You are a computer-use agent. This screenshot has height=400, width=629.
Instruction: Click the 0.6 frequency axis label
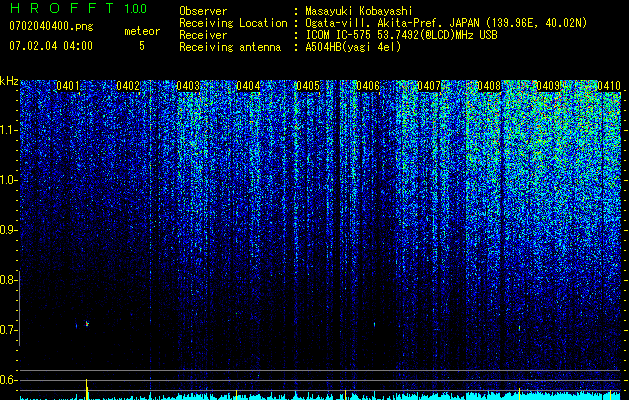[x=8, y=380]
